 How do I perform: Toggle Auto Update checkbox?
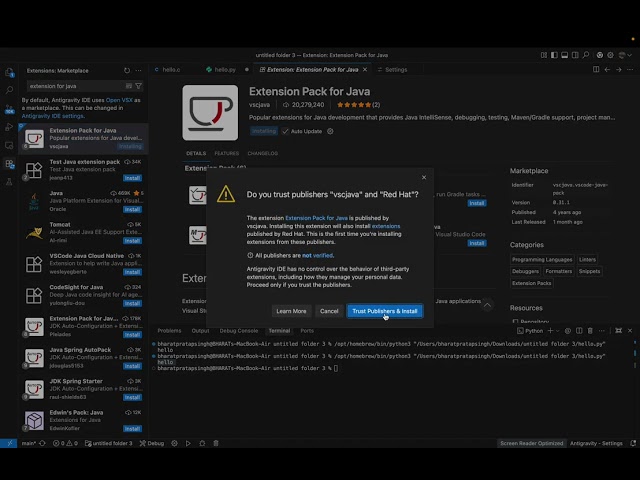click(x=285, y=131)
